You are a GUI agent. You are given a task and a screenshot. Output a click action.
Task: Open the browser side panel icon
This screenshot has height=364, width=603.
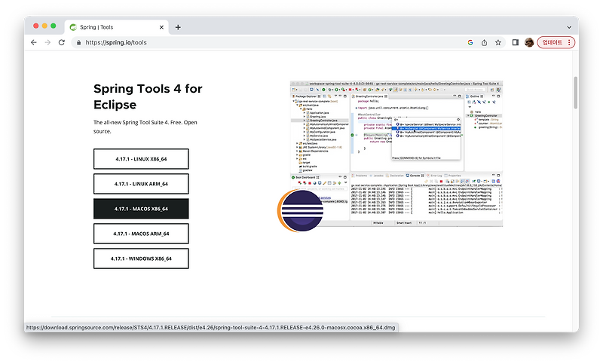click(x=516, y=43)
